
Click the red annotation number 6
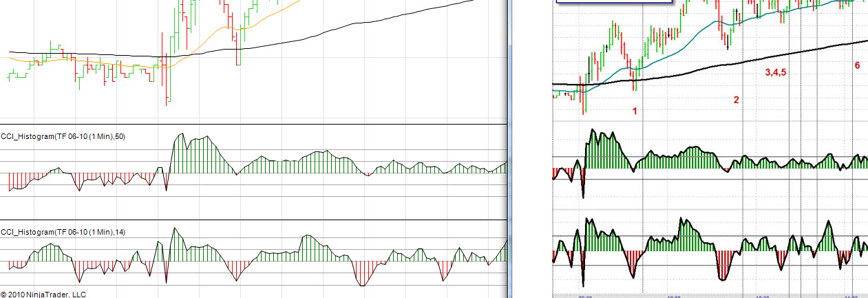click(857, 65)
